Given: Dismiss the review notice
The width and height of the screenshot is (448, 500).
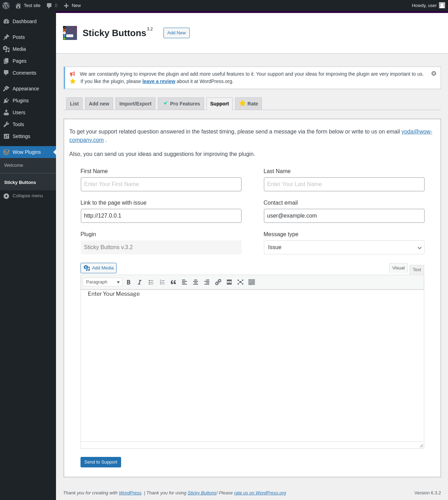Looking at the screenshot, I should tap(434, 74).
